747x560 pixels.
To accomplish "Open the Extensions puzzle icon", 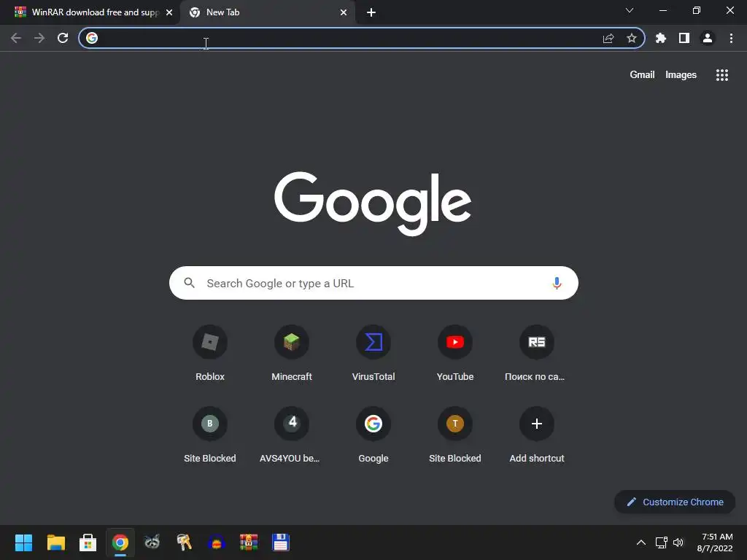I will coord(661,38).
